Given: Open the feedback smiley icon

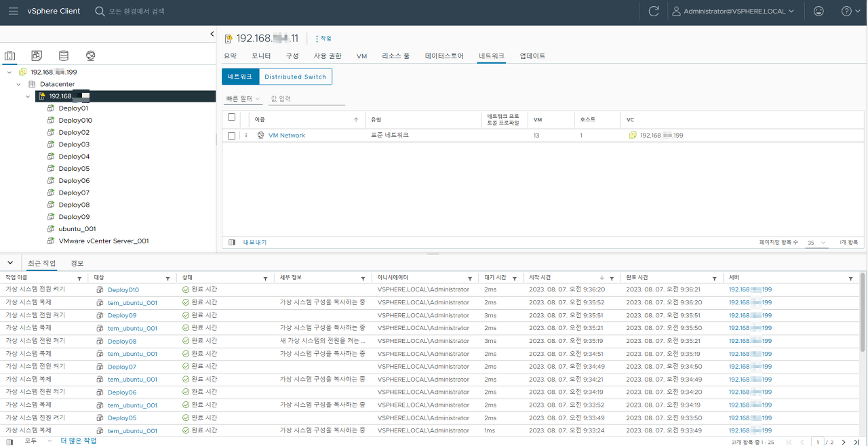Looking at the screenshot, I should tap(819, 11).
